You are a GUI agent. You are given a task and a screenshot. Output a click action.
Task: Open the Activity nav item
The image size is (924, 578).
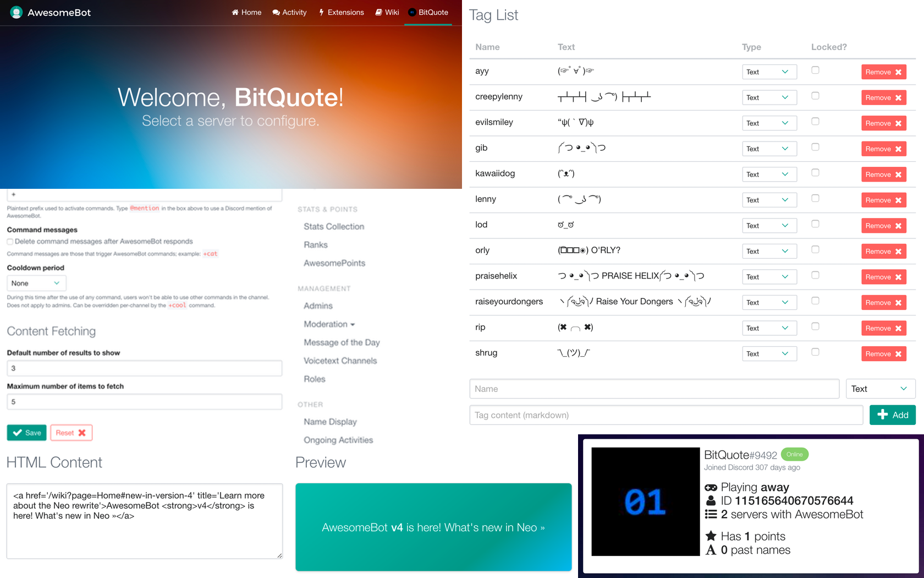289,12
